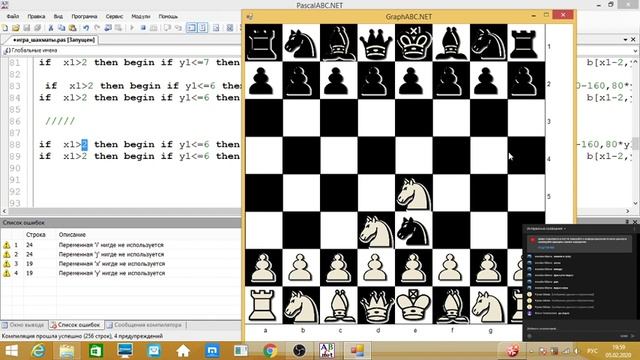Paste from clipboard toolbar icon

tap(72, 28)
